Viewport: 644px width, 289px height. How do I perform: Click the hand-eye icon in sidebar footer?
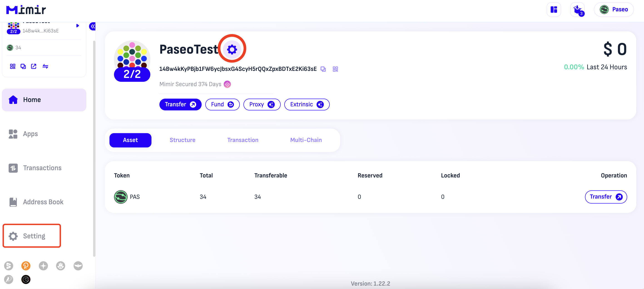click(60, 265)
